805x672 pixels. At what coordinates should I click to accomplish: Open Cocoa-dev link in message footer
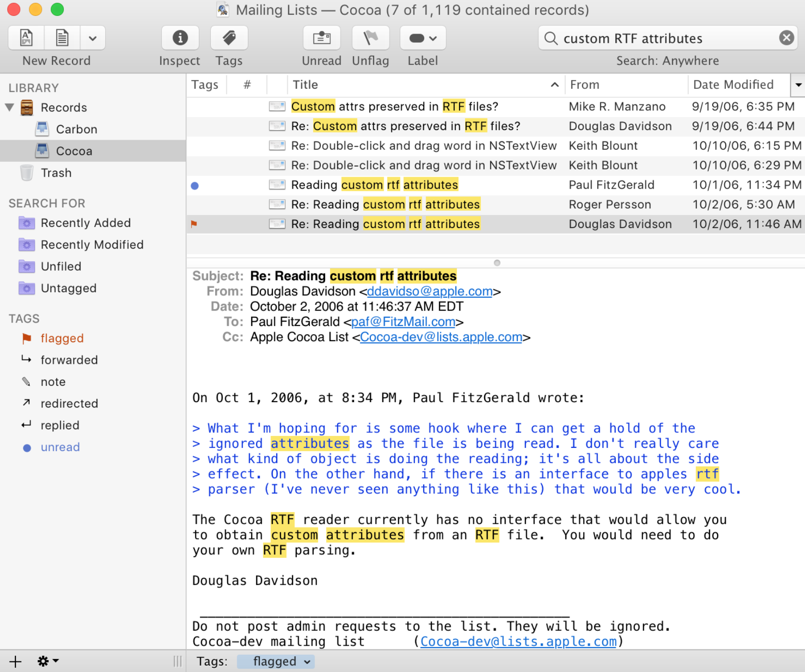[x=518, y=641]
